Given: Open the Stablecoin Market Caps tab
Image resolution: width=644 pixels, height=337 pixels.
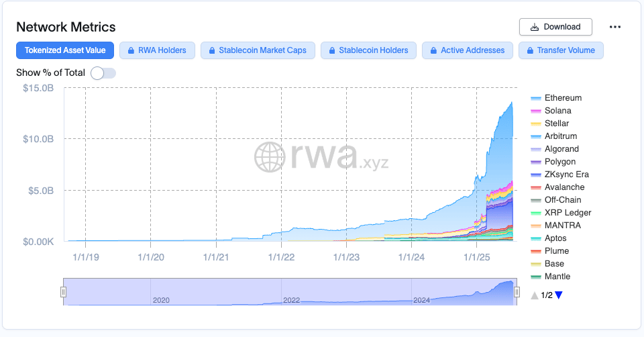Looking at the screenshot, I should click(258, 50).
